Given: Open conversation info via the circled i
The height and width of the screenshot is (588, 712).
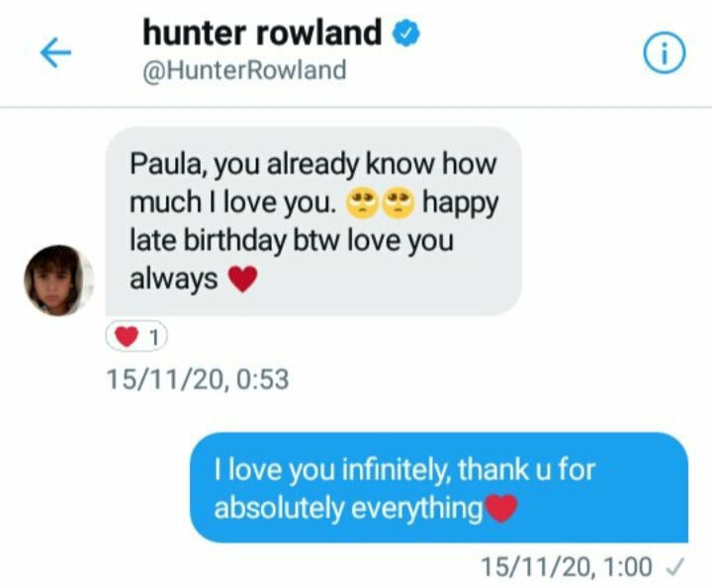Looking at the screenshot, I should pos(665,52).
